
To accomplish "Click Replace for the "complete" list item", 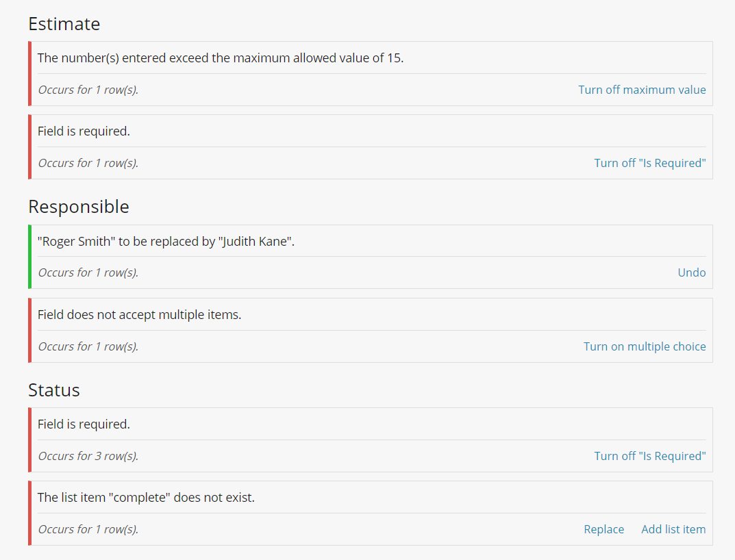I will (x=603, y=529).
